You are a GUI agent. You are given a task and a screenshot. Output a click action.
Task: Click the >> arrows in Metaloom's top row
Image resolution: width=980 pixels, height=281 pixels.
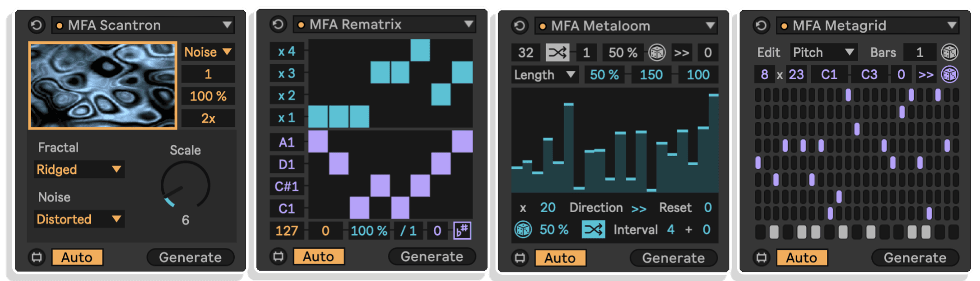pyautogui.click(x=681, y=53)
